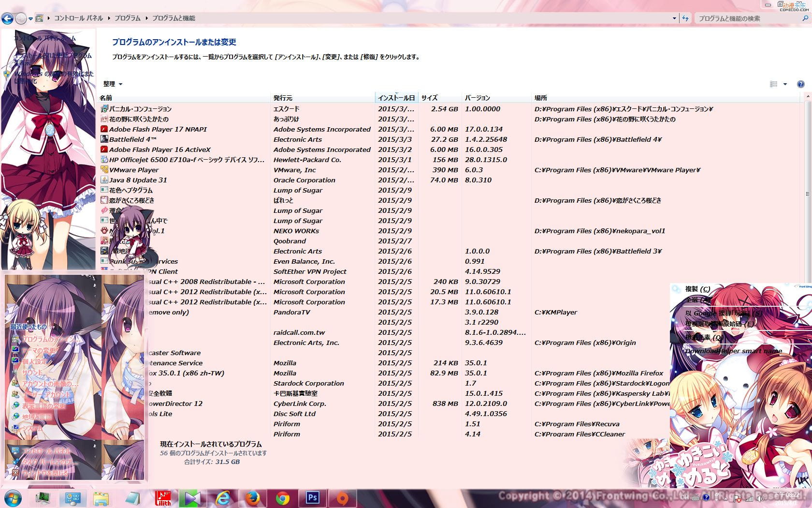The image size is (812, 508).
Task: Sort by the バージョン column header
Action: 496,98
